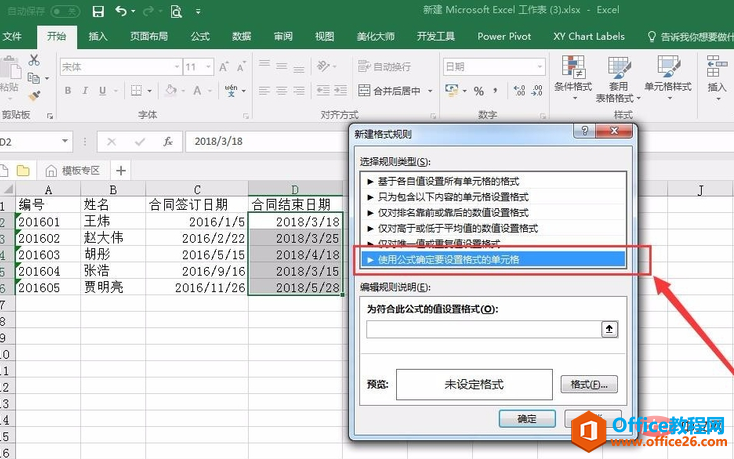The image size is (734, 459).
Task: Expand Alignment group dialog launcher
Action: coord(433,116)
